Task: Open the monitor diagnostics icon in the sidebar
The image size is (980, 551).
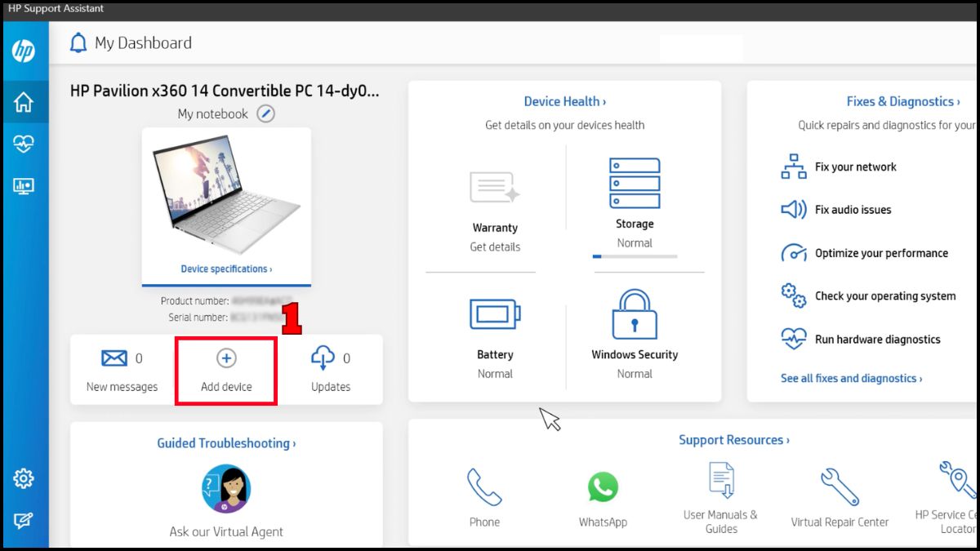Action: pos(24,186)
